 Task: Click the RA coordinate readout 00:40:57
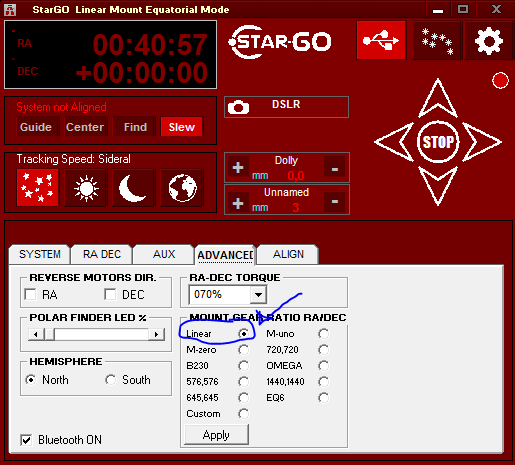(x=150, y=45)
